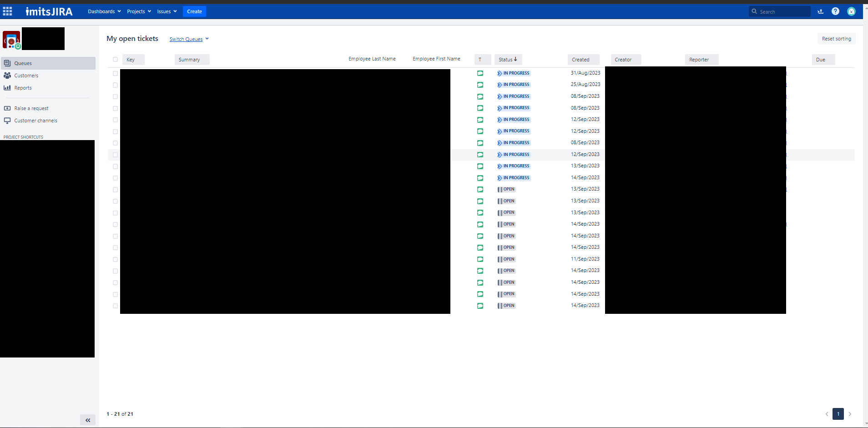Image resolution: width=868 pixels, height=428 pixels.
Task: Open the Help question mark icon
Action: tap(835, 11)
